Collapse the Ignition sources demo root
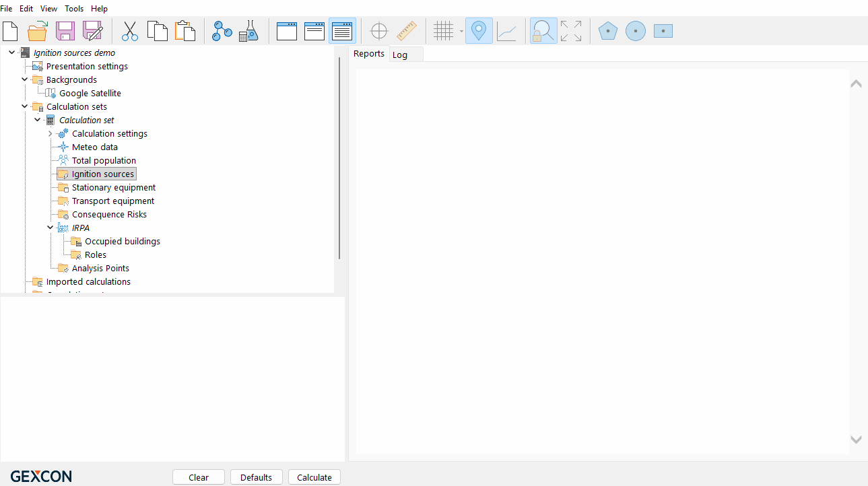868x486 pixels. point(11,53)
